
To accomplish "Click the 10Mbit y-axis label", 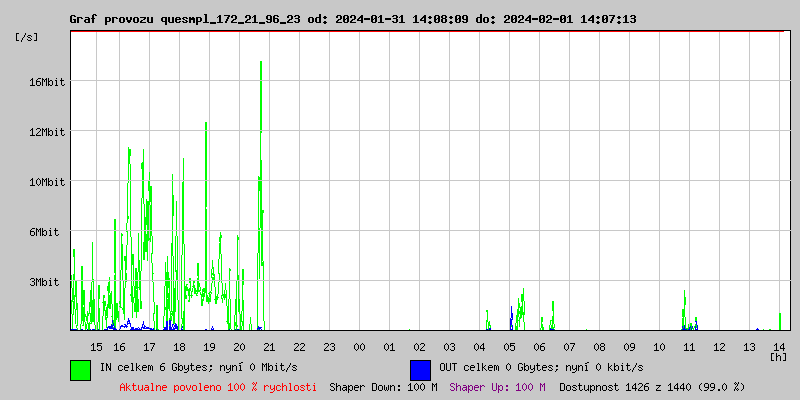I will click(x=46, y=182).
